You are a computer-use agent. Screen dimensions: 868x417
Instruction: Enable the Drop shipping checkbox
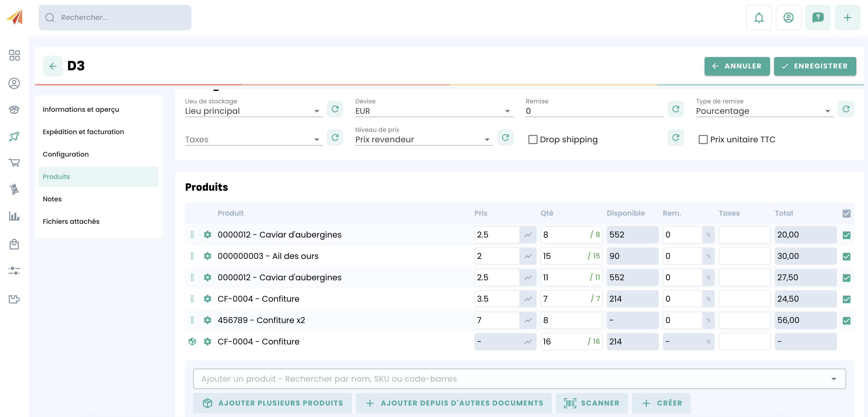533,140
